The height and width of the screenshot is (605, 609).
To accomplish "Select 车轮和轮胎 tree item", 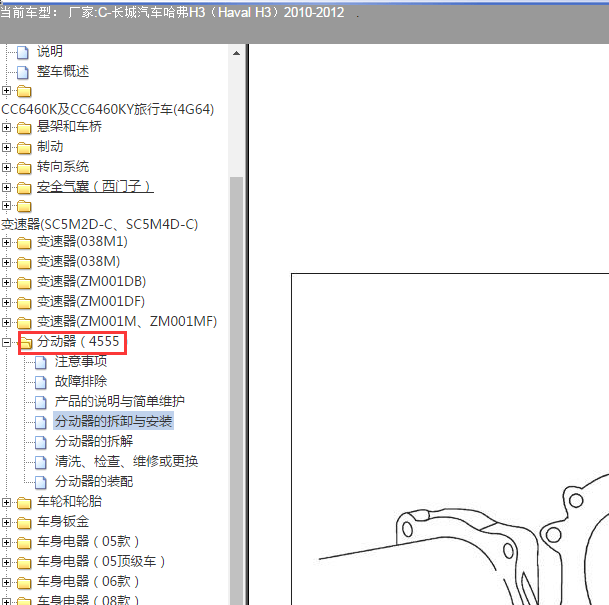I will 69,502.
